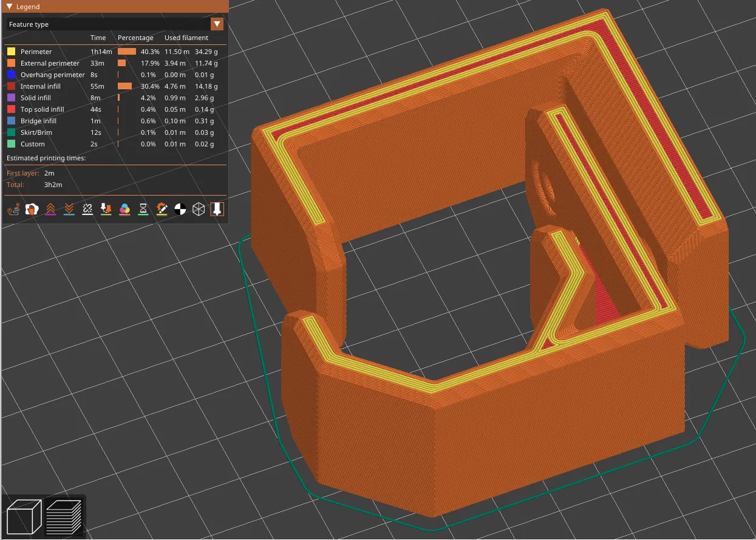Screen dimensions: 756x540
Task: Click the Skirt/Brim green swatch
Action: click(x=11, y=132)
